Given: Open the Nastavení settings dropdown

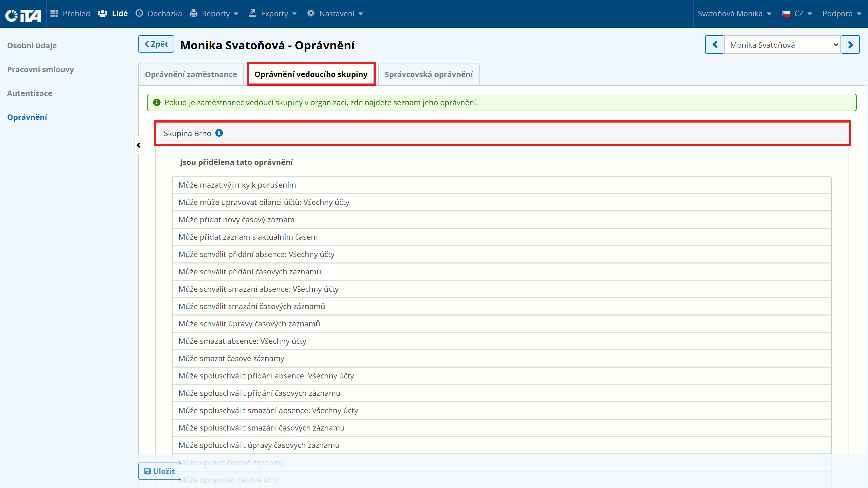Looking at the screenshot, I should pos(335,14).
